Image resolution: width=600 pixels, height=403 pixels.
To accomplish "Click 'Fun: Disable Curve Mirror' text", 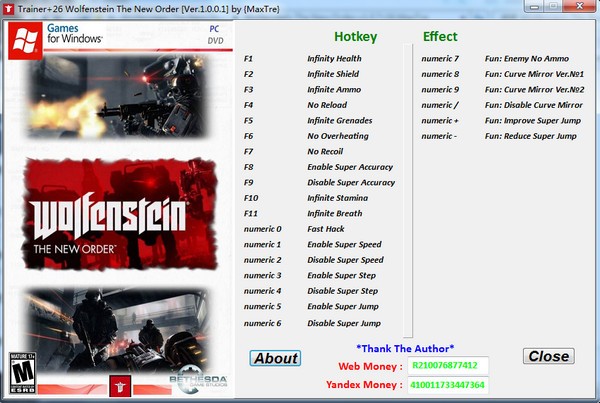I will [x=533, y=105].
